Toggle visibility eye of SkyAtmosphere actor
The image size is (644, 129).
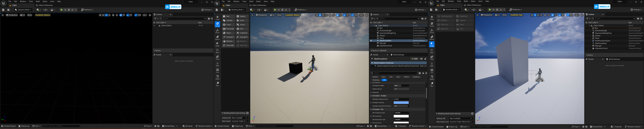click(x=371, y=41)
